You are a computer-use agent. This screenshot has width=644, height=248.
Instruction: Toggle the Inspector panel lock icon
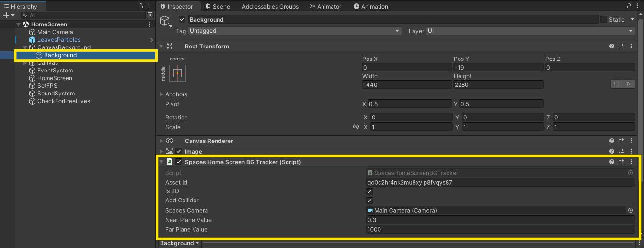[x=629, y=6]
